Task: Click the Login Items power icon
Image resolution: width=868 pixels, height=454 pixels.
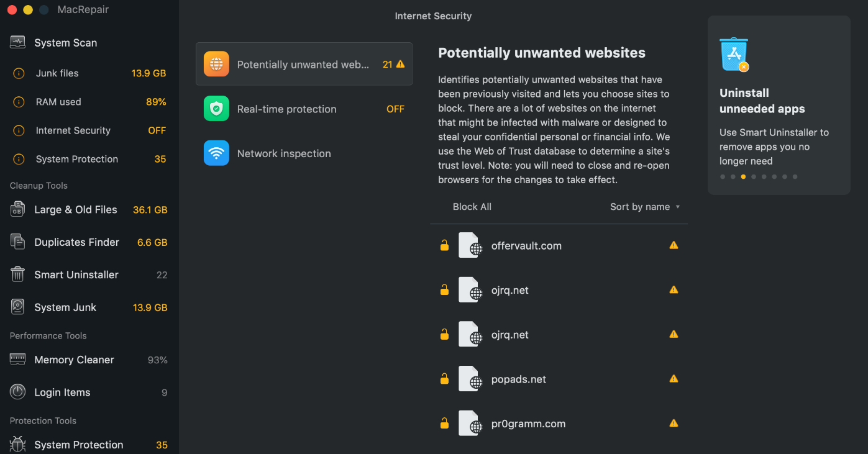Action: click(x=17, y=392)
